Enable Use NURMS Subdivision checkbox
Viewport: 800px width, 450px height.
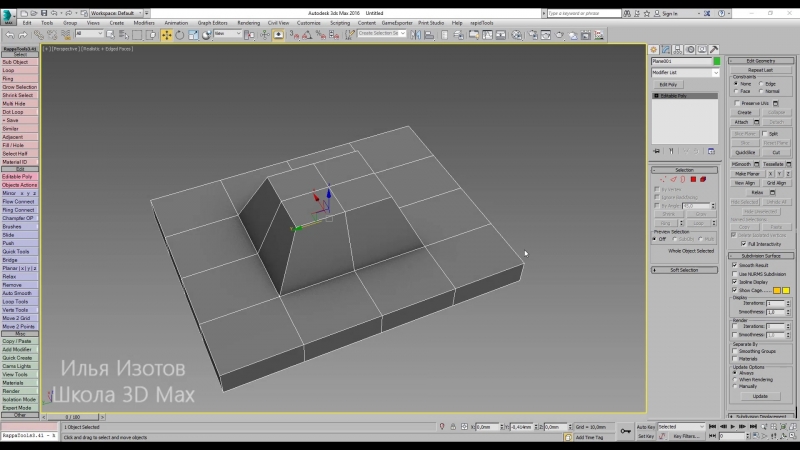(x=736, y=273)
